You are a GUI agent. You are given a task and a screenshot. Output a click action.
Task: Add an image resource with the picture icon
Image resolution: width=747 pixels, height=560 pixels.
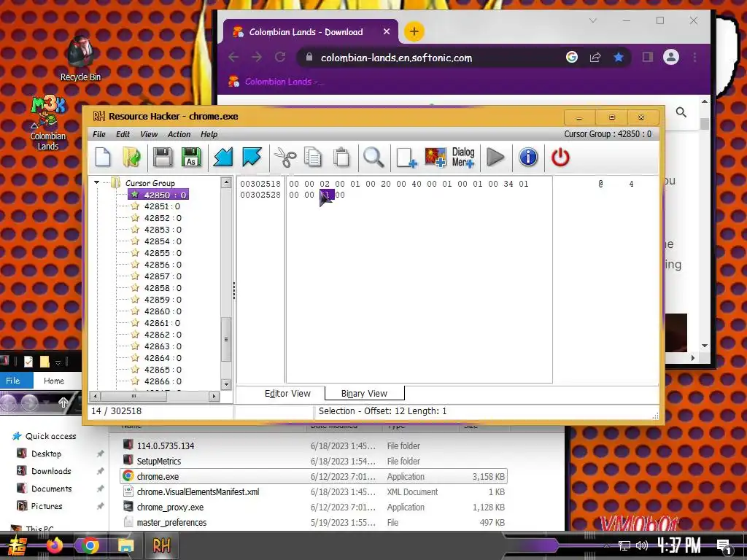(x=436, y=157)
